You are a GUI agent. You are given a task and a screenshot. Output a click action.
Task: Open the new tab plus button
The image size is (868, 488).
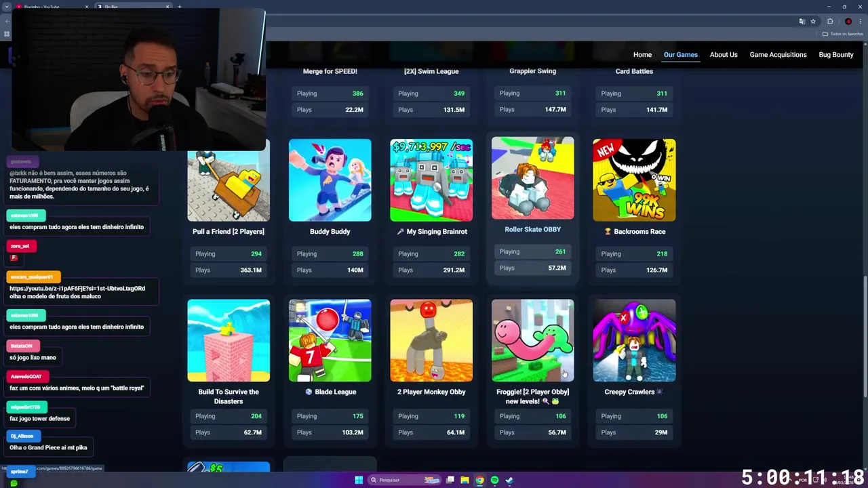click(x=179, y=7)
